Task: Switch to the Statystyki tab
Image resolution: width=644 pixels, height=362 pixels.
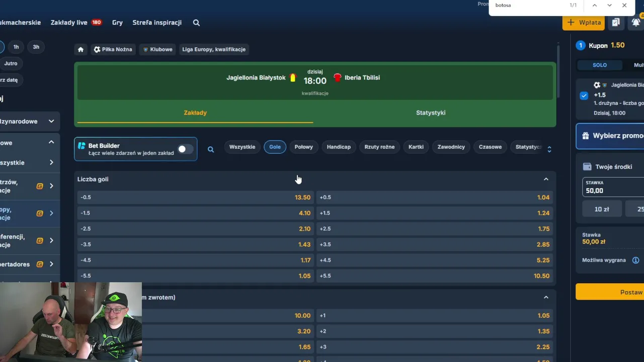Action: coord(431,113)
